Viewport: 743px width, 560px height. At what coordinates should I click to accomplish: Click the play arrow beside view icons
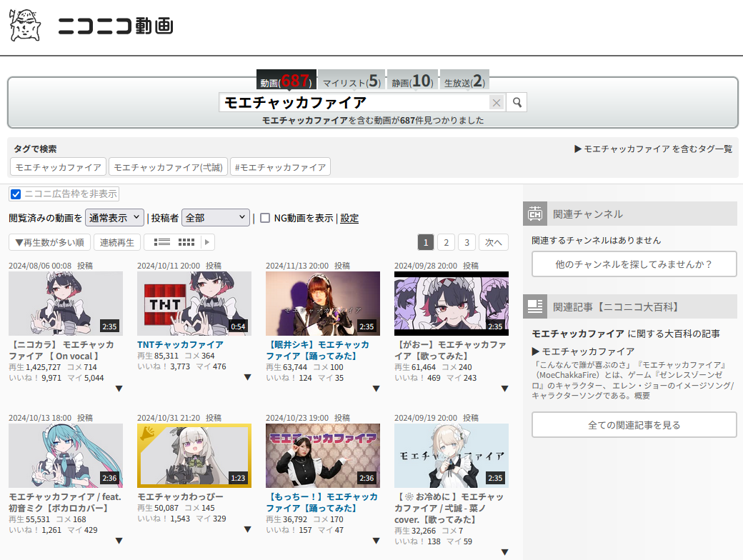tap(207, 242)
